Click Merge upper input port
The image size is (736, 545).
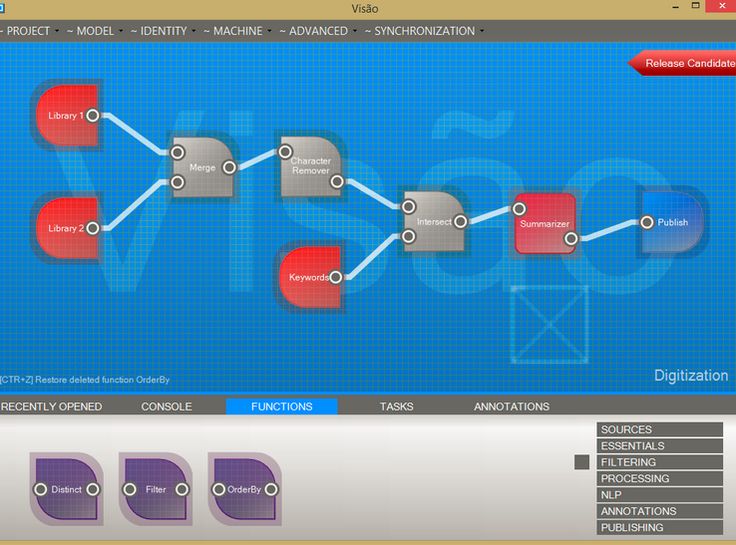tap(177, 152)
